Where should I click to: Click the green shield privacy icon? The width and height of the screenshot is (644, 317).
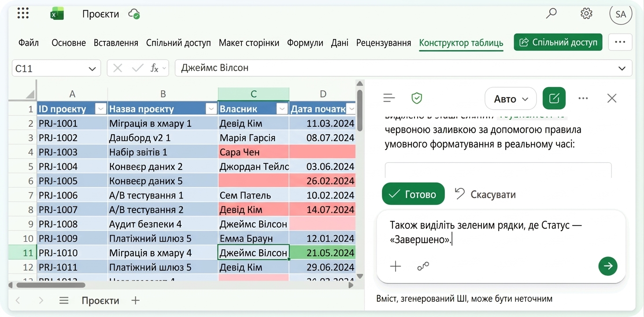click(417, 98)
